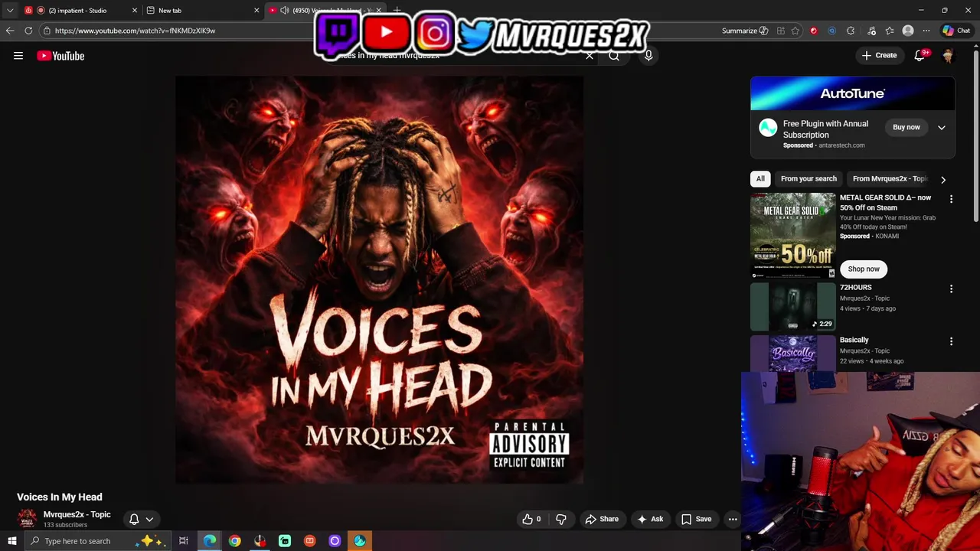This screenshot has height=551, width=980.
Task: Select the All filter chip
Action: pos(760,178)
